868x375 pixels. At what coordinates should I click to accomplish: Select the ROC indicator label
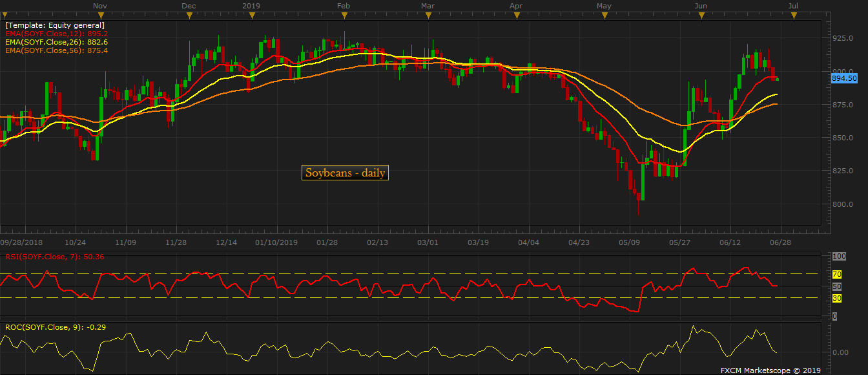pos(55,327)
